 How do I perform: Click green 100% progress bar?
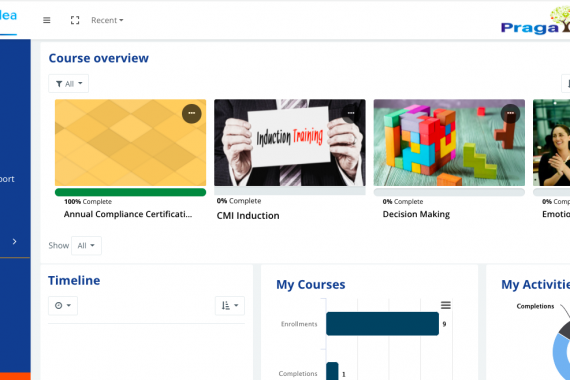click(131, 192)
